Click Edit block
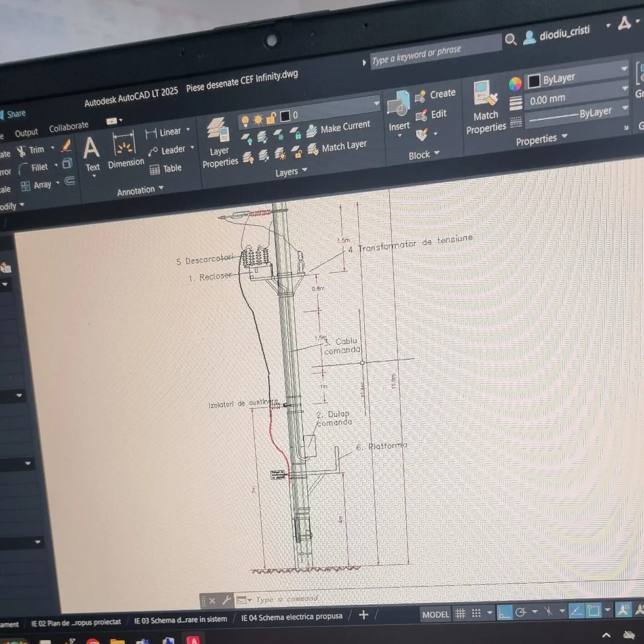The width and height of the screenshot is (644, 644). click(x=431, y=115)
